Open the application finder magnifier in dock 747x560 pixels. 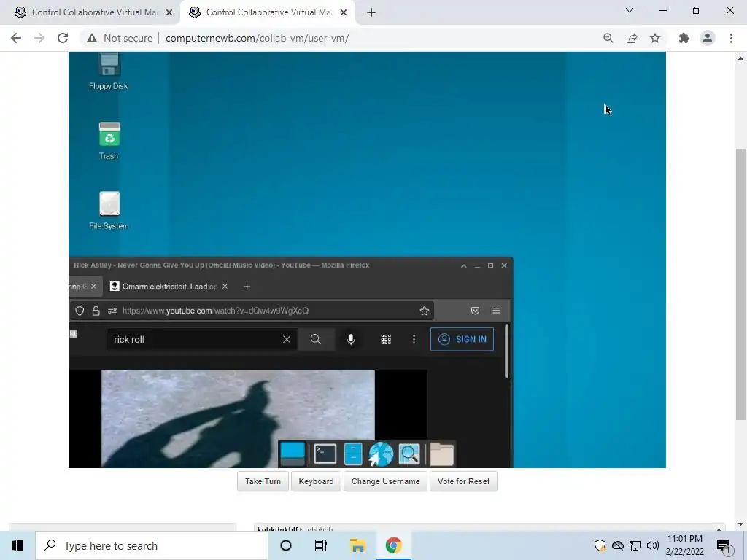point(409,454)
